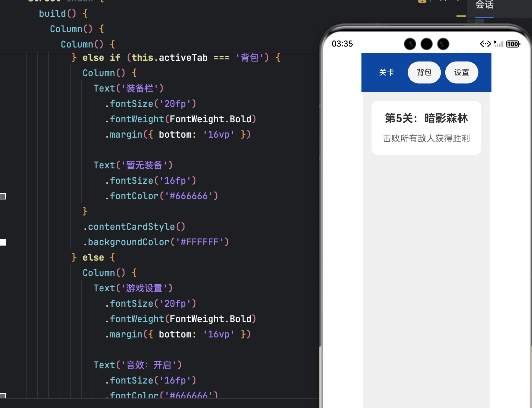
Task: Click Column() { line directly below } else {
Action: 110,273
